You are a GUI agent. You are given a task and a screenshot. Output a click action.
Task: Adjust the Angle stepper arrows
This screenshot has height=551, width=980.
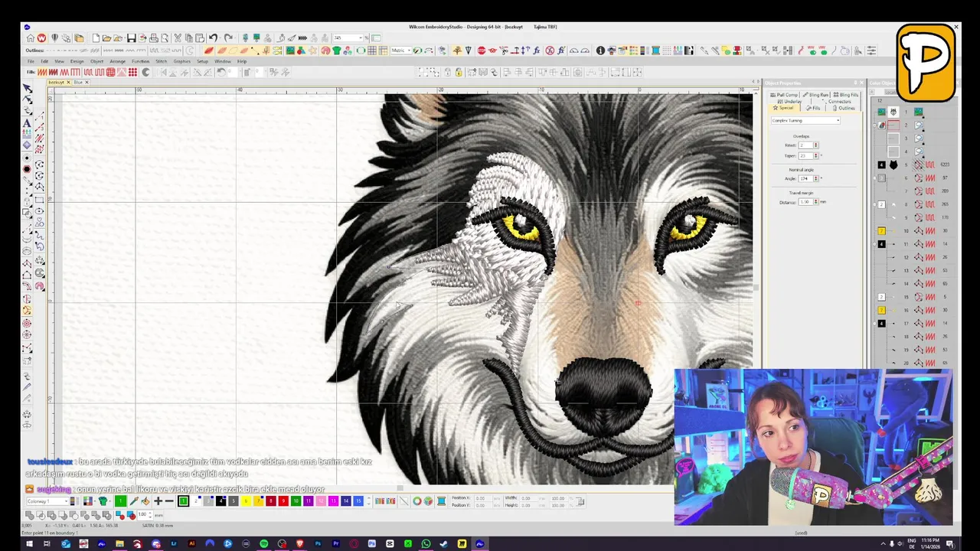pyautogui.click(x=815, y=178)
